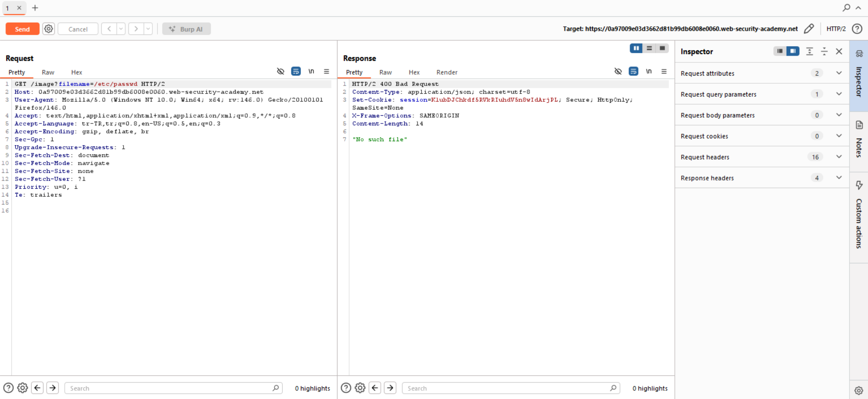Close the Inspector panel
This screenshot has width=868, height=399.
click(x=839, y=51)
